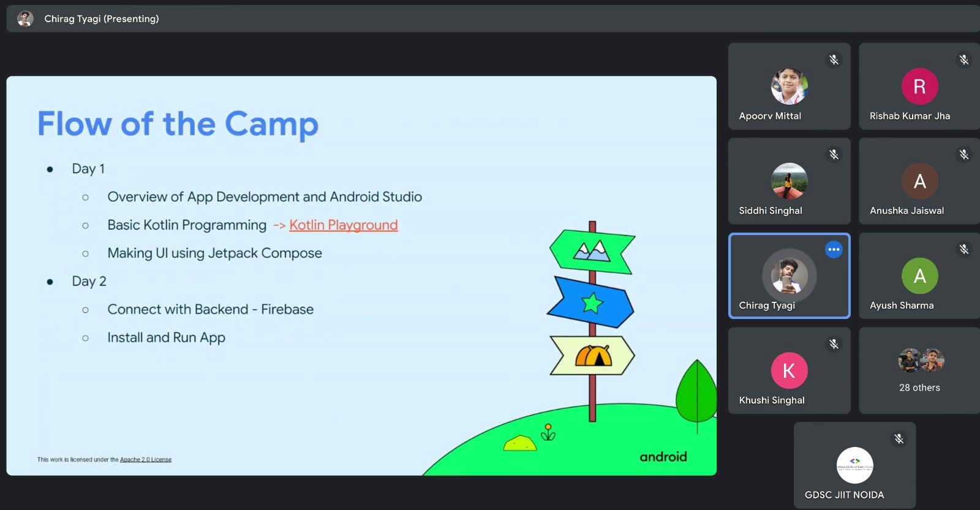Click muted mic icon on Khushi Singhal tile
The height and width of the screenshot is (510, 980).
834,344
